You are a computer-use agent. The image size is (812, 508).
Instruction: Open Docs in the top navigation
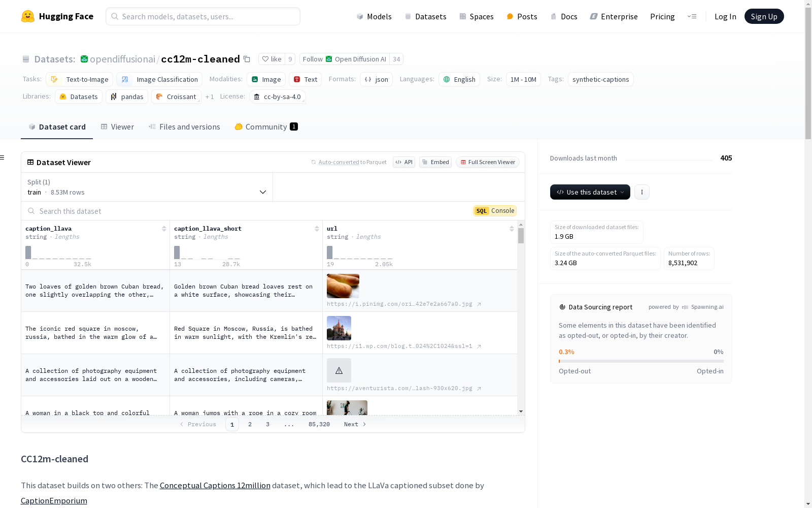tap(564, 16)
